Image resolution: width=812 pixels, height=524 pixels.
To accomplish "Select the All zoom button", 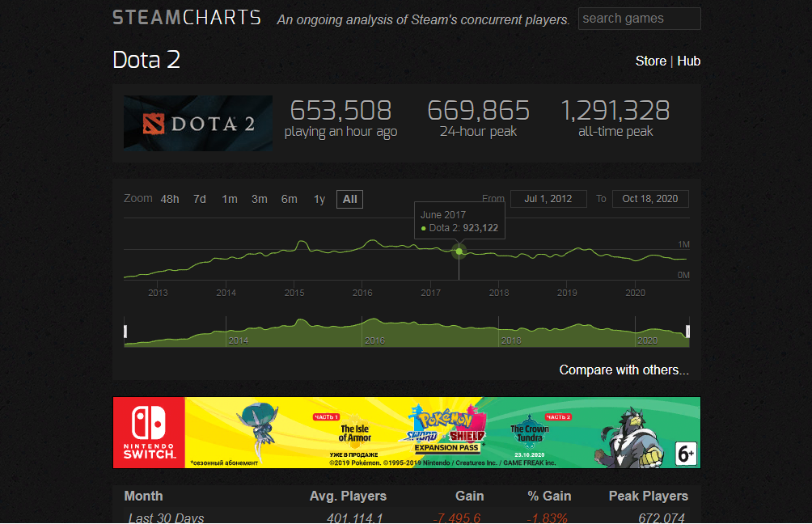I will point(349,200).
